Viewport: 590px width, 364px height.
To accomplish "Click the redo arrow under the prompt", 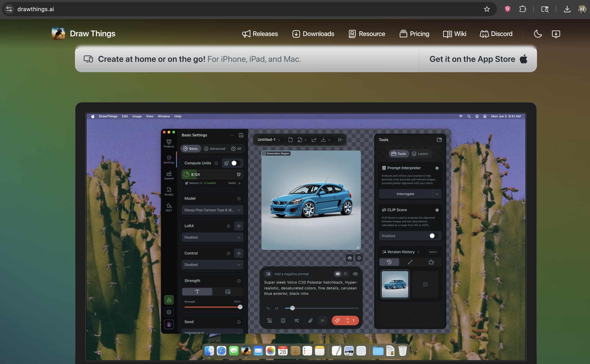I will 277,308.
